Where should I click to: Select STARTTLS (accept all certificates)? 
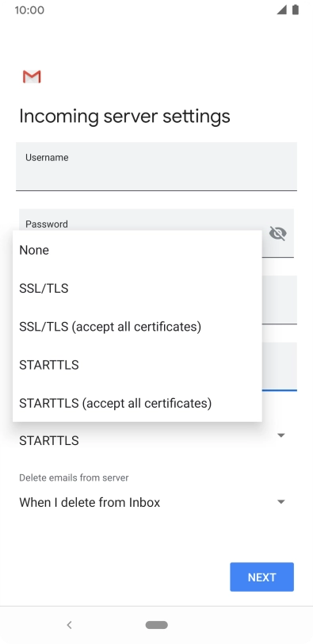[137, 403]
